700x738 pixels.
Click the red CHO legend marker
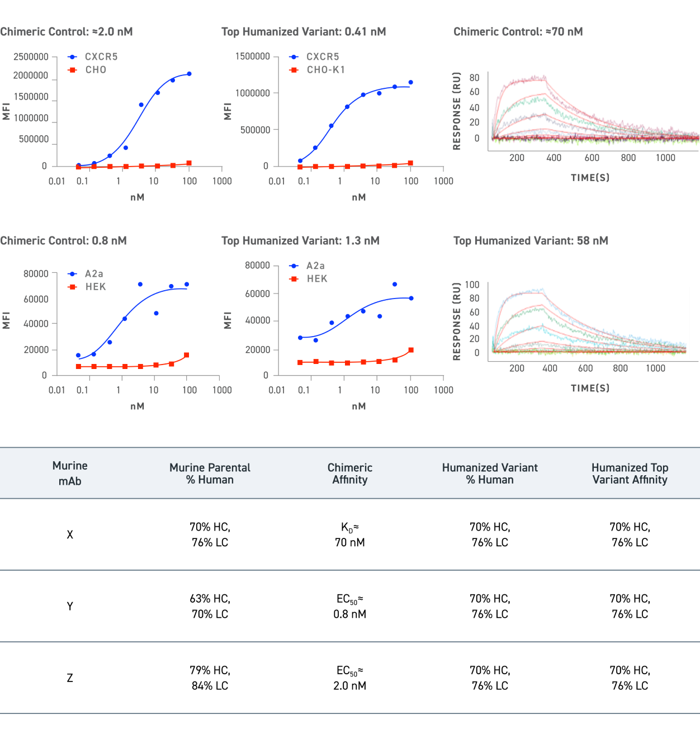[73, 70]
